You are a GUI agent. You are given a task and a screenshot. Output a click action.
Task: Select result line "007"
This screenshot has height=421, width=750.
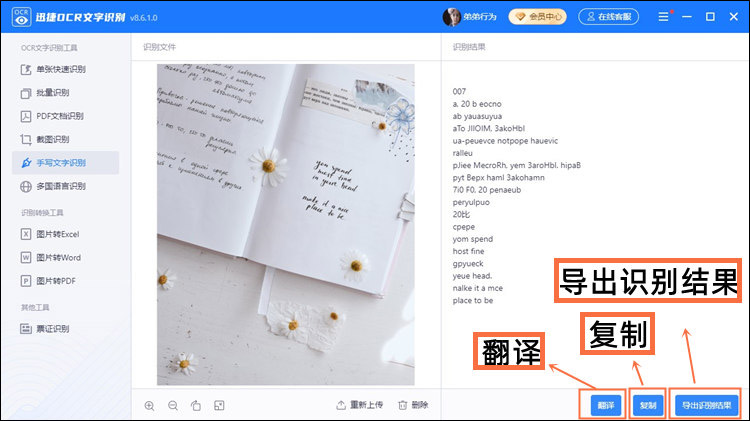[459, 91]
